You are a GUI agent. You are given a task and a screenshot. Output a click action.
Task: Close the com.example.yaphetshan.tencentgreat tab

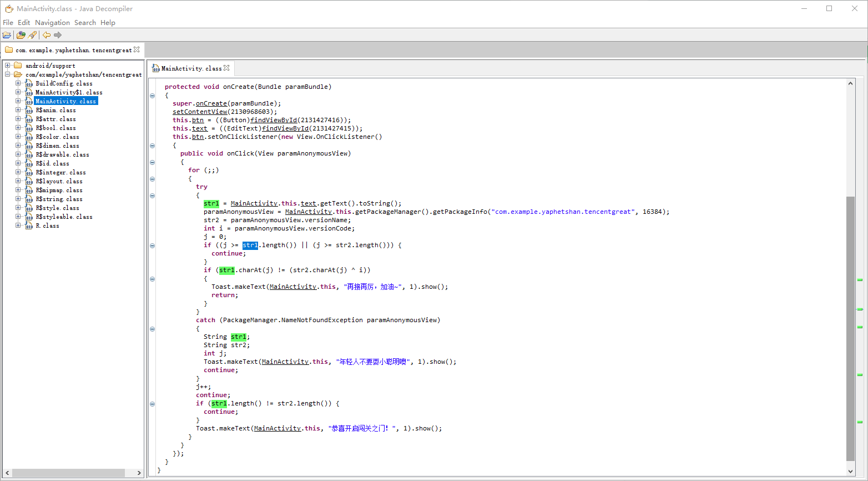(137, 49)
